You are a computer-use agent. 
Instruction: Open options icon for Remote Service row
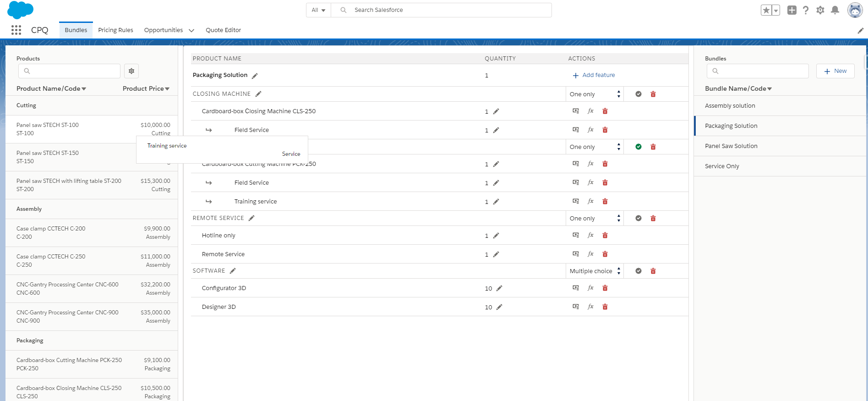coord(576,254)
